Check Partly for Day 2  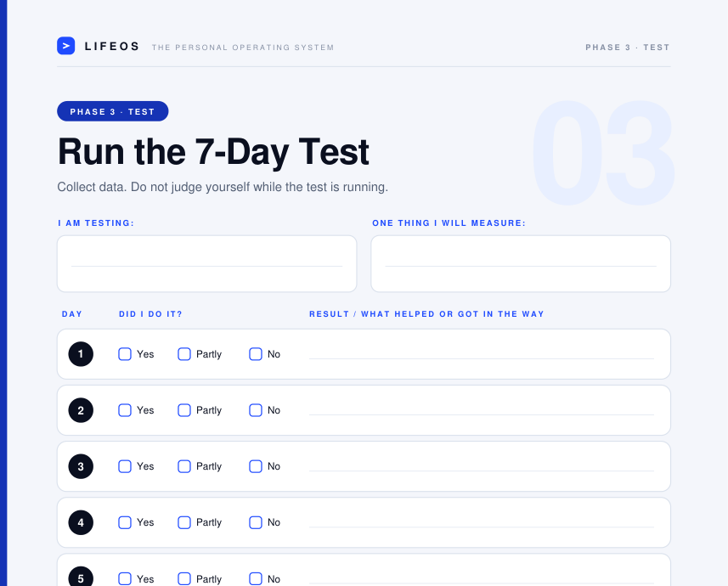(184, 410)
